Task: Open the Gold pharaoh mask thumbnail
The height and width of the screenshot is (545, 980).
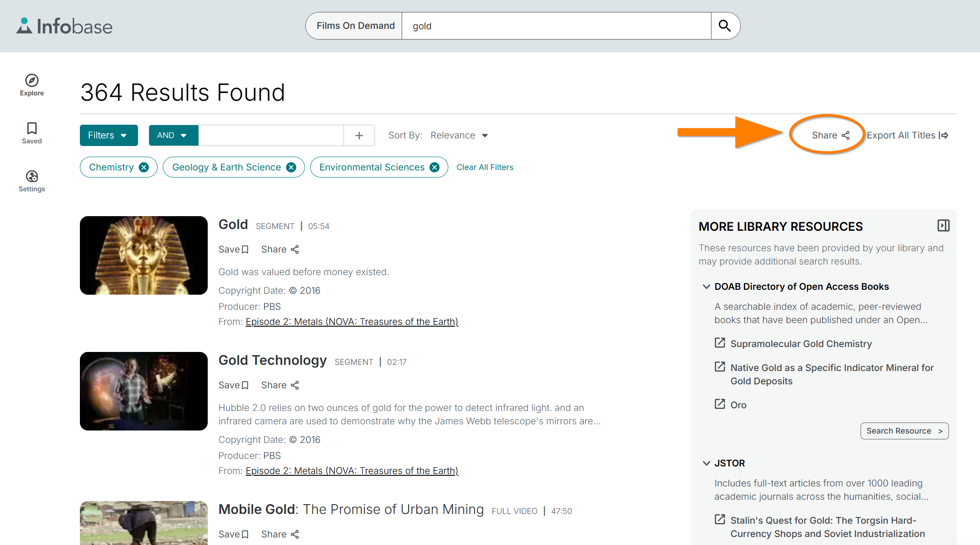Action: [x=144, y=255]
